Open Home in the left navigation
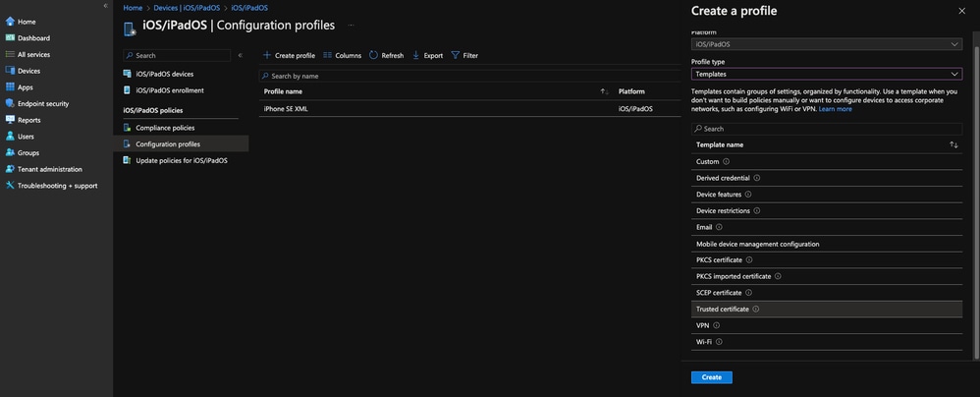Viewport: 980px width, 397px height. (20, 22)
